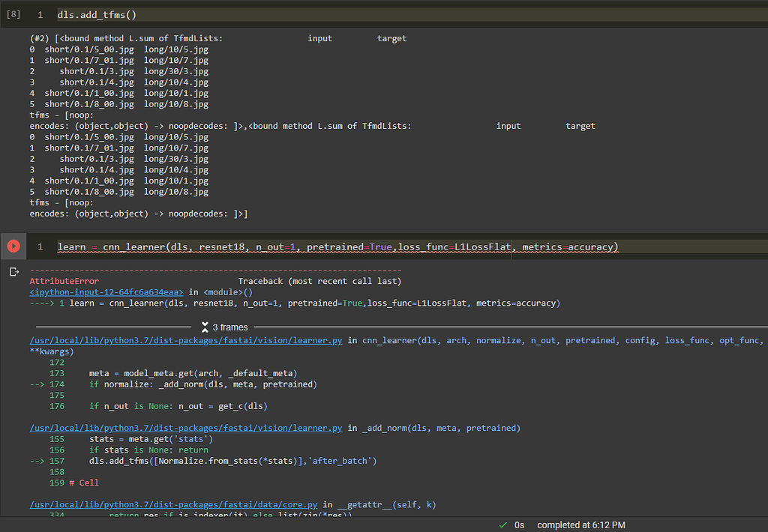
Task: Click the cell output indicator icon
Action: pyautogui.click(x=13, y=271)
